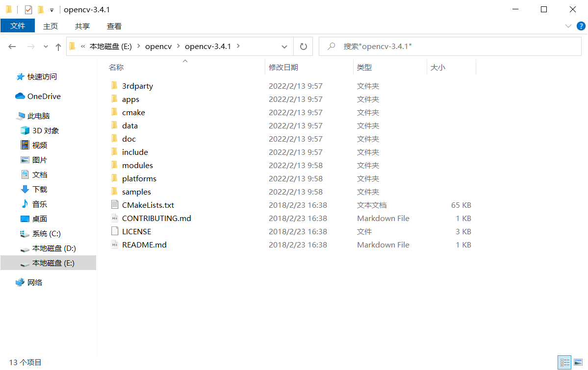Expand the ribbon with the chevron near the help icon

[568, 26]
